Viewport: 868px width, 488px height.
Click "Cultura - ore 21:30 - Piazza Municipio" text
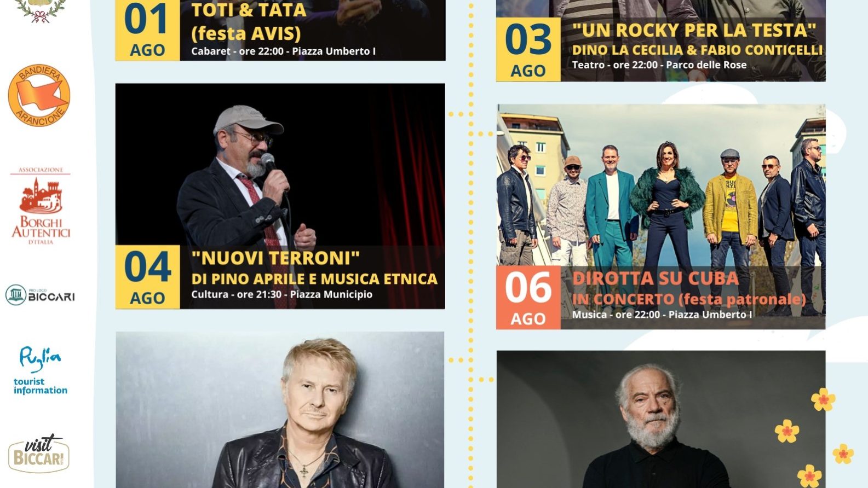[x=281, y=294]
